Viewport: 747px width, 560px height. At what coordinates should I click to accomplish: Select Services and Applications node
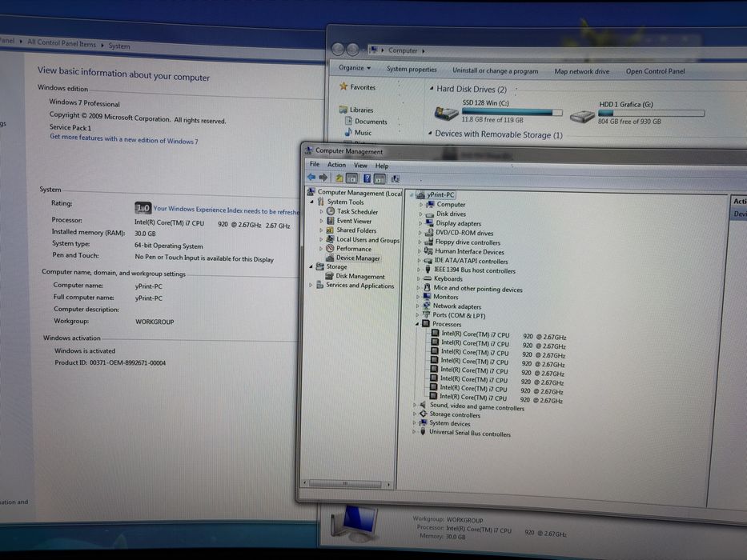pyautogui.click(x=359, y=286)
